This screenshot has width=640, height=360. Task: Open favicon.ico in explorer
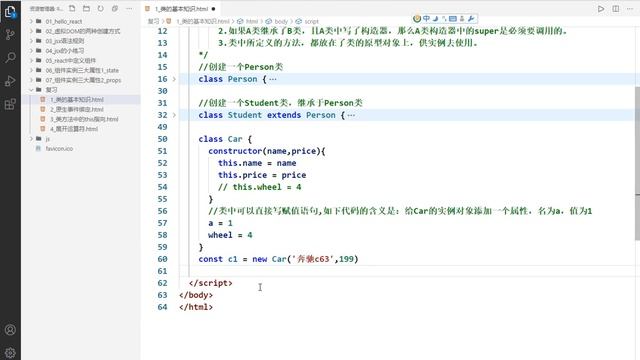click(x=59, y=149)
